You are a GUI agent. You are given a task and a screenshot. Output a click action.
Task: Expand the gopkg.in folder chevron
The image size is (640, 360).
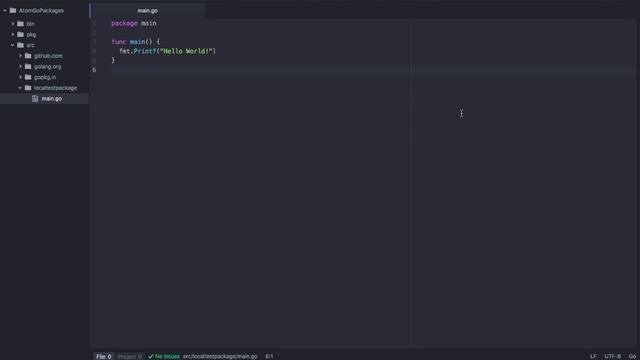click(20, 77)
